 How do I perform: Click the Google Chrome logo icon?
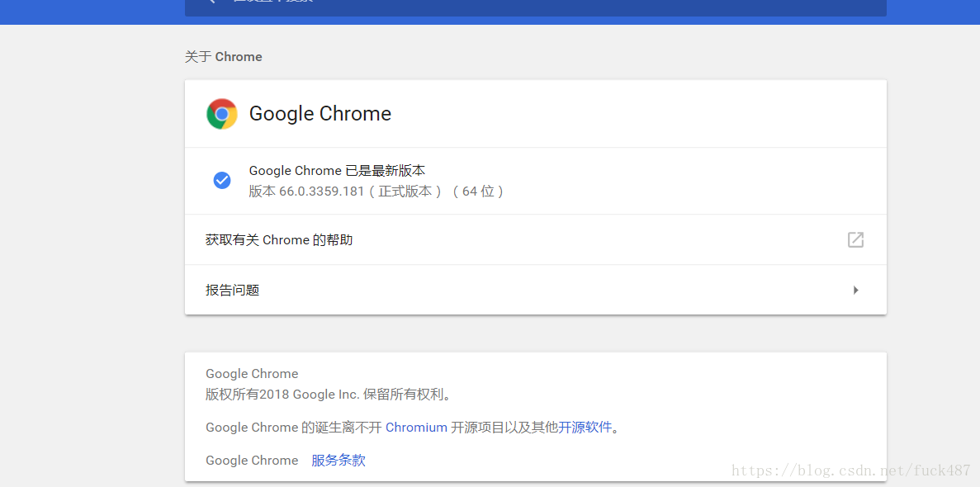[x=222, y=114]
